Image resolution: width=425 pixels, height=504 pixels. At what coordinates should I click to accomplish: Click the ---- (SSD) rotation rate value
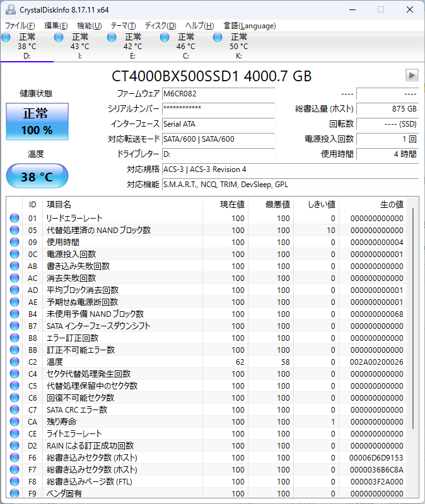coord(387,123)
